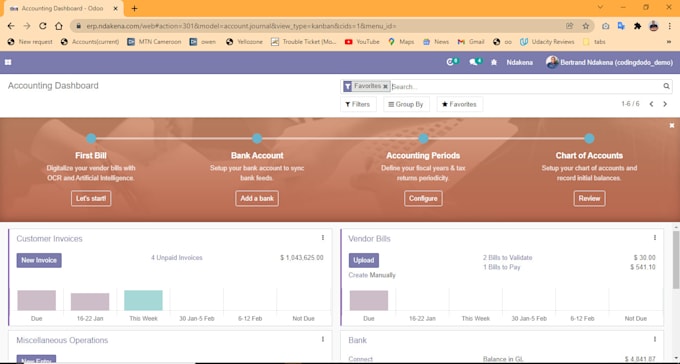
Task: Open Bank journal title
Action: coord(358,340)
